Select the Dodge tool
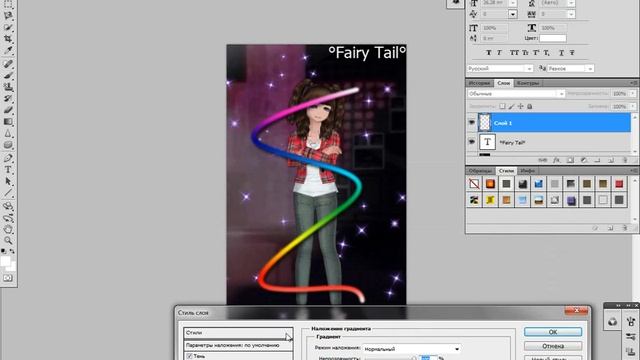This screenshot has height=360, width=640. tap(8, 145)
